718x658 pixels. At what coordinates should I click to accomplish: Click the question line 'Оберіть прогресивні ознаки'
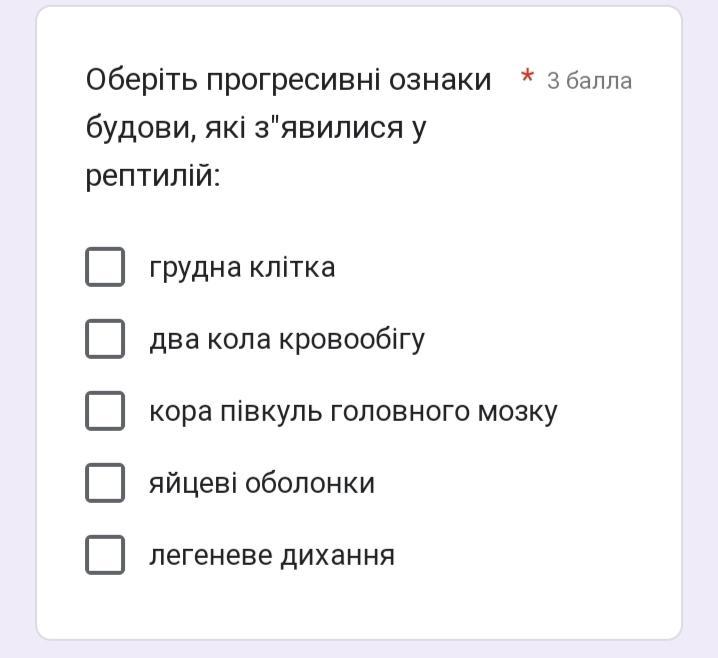[288, 81]
